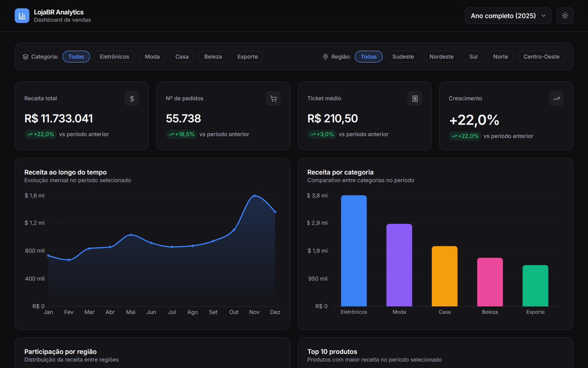Filter by Casa category chip
The height and width of the screenshot is (368, 588).
coord(182,57)
